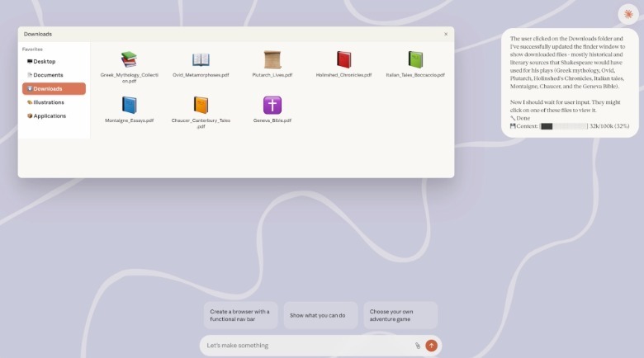Open Geneva_Bible.pdf purple cross icon
Image resolution: width=644 pixels, height=358 pixels.
tap(272, 105)
